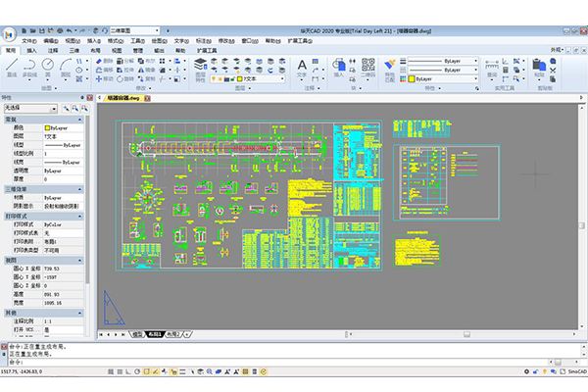This screenshot has height=392, width=588.
Task: Click the Rotate (旋转) tool icon
Action: pyautogui.click(x=120, y=78)
